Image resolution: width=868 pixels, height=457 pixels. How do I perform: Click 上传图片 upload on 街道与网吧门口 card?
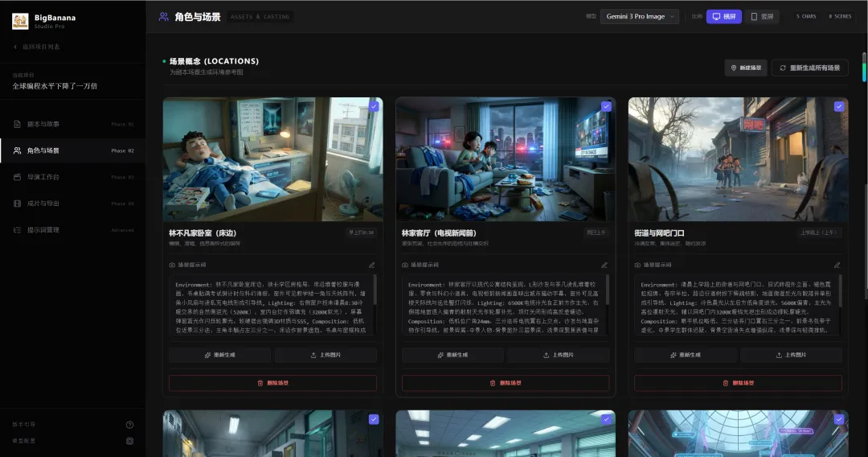pos(791,355)
